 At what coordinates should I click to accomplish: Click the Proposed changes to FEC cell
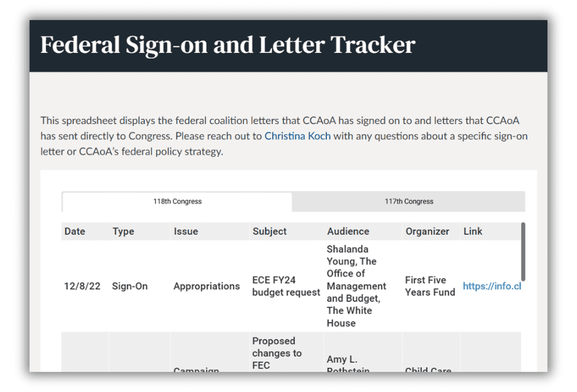pos(277,353)
